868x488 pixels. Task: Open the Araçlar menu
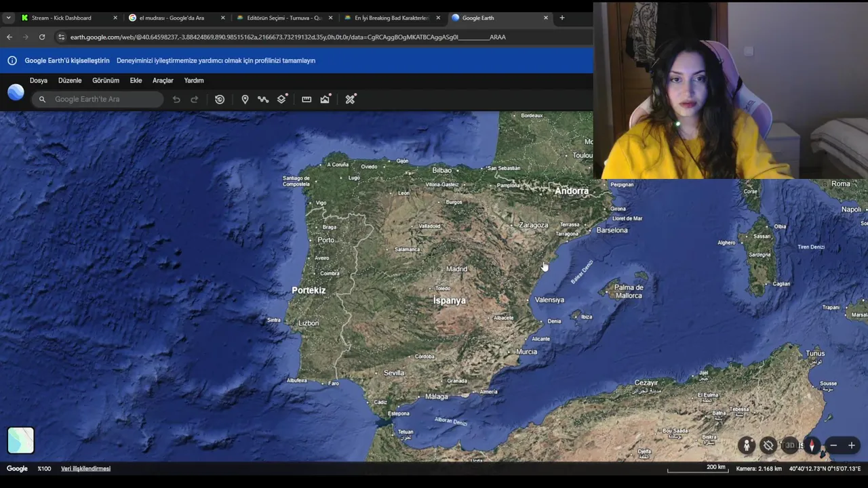coord(163,80)
